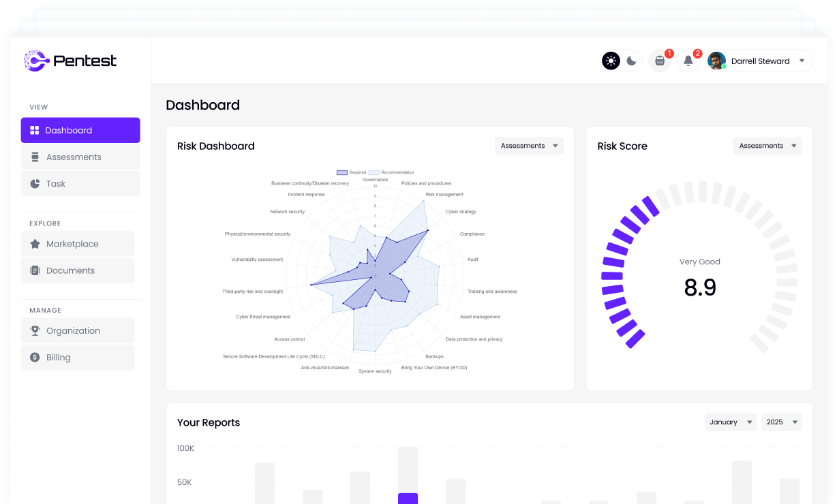Click the Risk management label
Image resolution: width=837 pixels, height=504 pixels.
pyautogui.click(x=444, y=195)
